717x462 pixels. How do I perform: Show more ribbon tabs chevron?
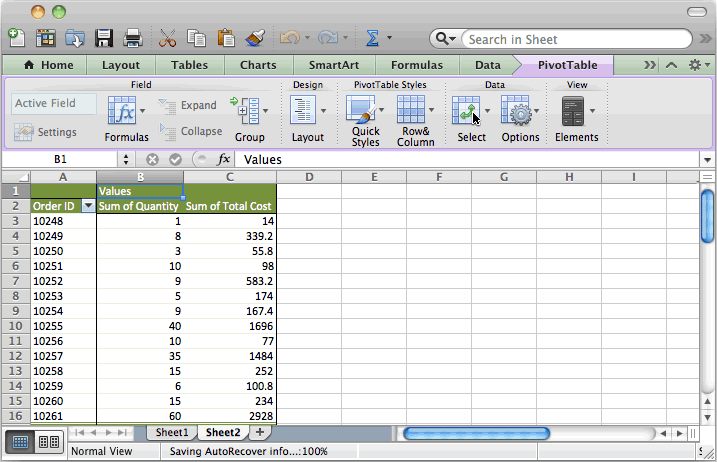click(649, 65)
